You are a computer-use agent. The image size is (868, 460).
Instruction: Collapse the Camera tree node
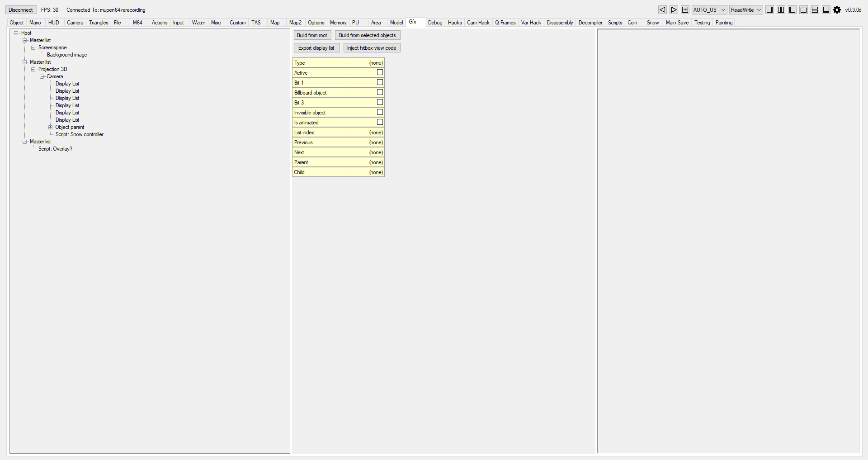42,76
